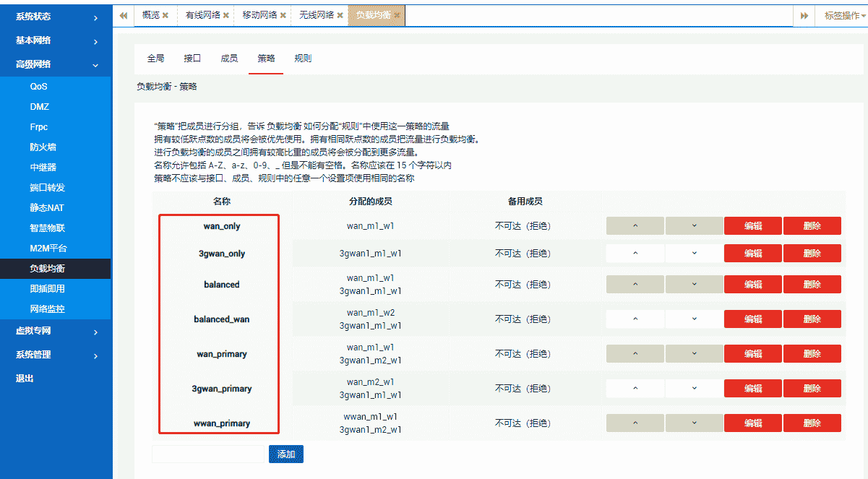Move the balanced policy up with its arrow icon

click(x=635, y=284)
